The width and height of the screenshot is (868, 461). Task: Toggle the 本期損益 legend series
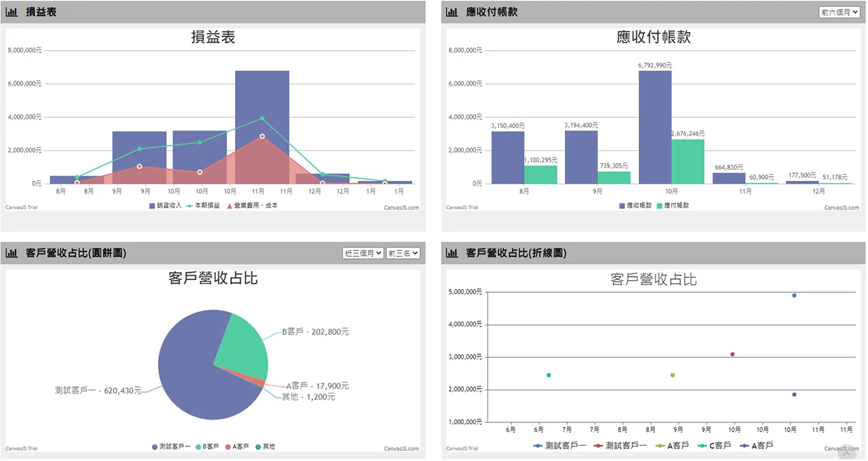pos(203,206)
